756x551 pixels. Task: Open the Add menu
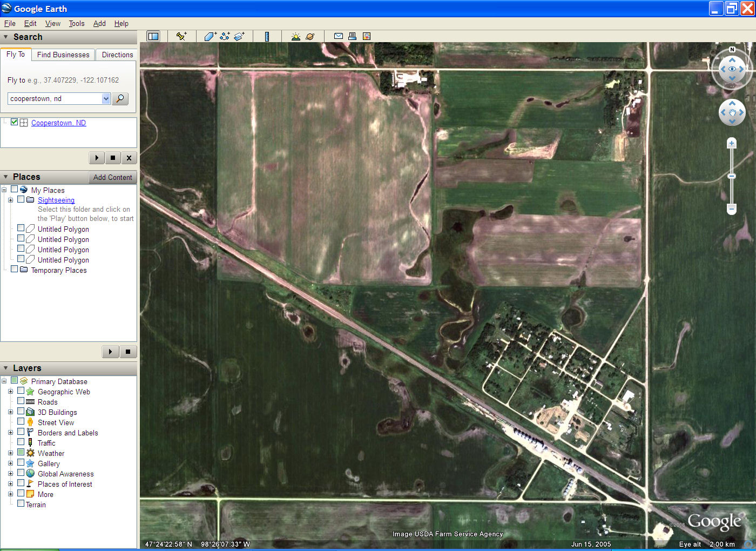pyautogui.click(x=99, y=23)
